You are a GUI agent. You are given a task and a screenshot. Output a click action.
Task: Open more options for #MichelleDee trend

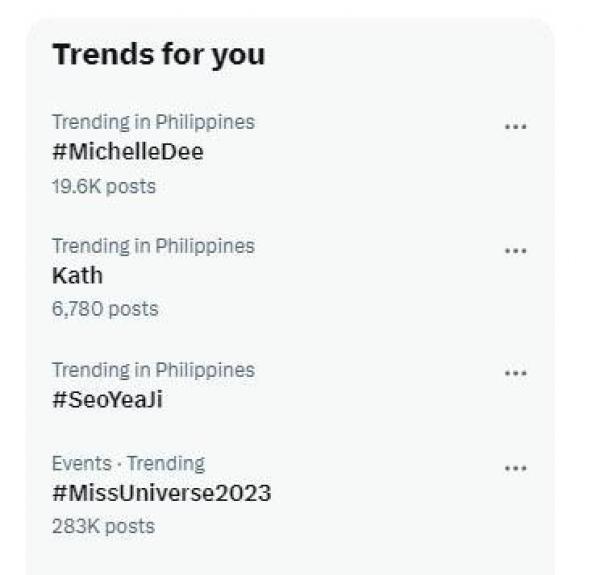coord(515,127)
